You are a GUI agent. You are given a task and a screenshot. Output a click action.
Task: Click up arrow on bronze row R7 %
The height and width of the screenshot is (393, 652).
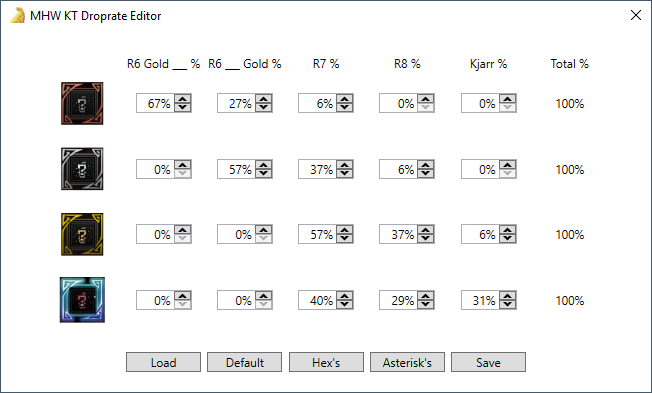click(345, 99)
